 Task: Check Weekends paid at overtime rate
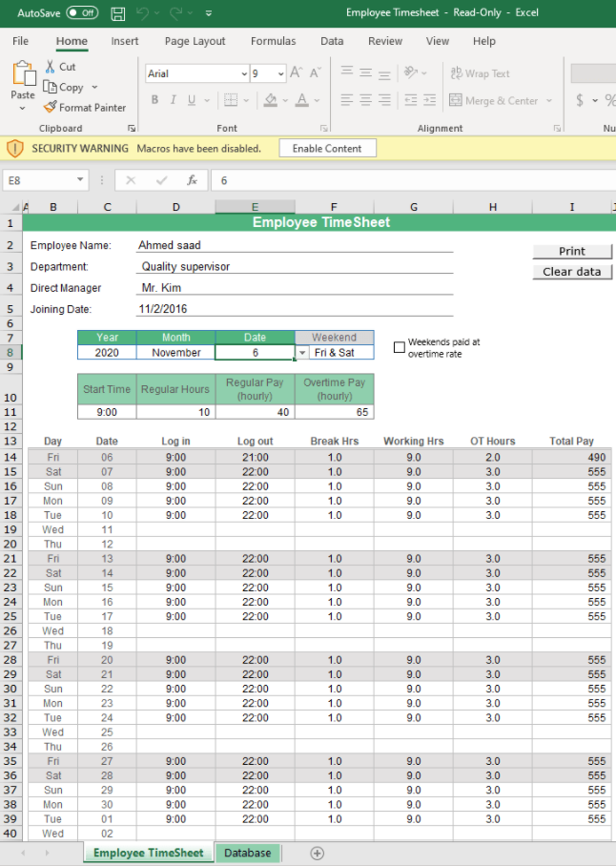400,347
